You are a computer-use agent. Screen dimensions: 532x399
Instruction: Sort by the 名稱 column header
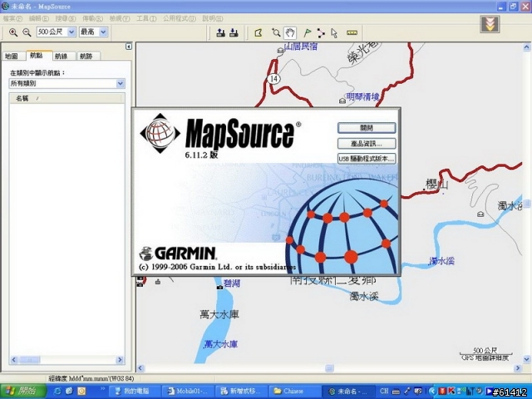coord(66,98)
